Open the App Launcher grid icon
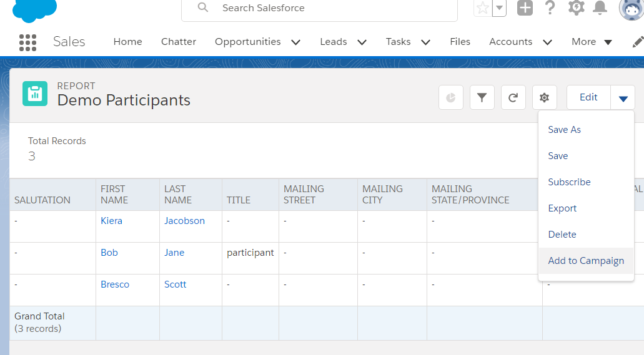This screenshot has width=644, height=355. pos(28,42)
